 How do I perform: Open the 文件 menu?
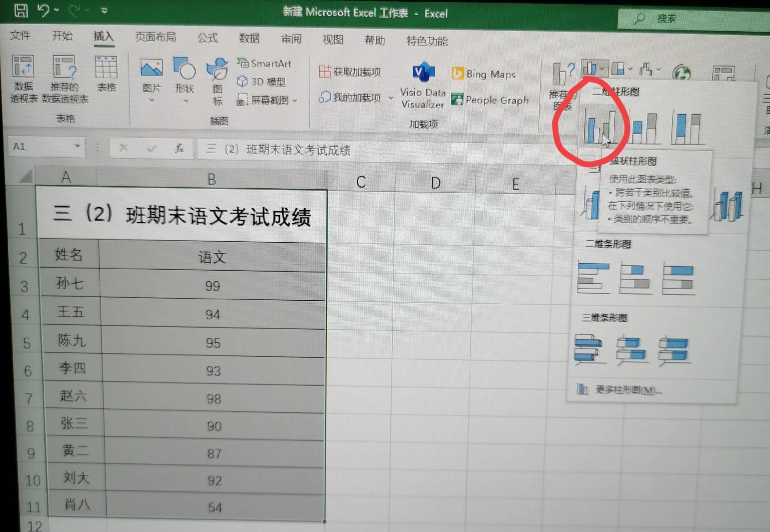tap(20, 36)
